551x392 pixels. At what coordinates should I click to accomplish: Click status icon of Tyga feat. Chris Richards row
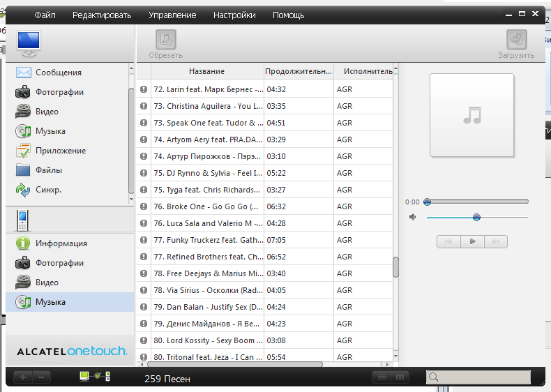tap(144, 190)
